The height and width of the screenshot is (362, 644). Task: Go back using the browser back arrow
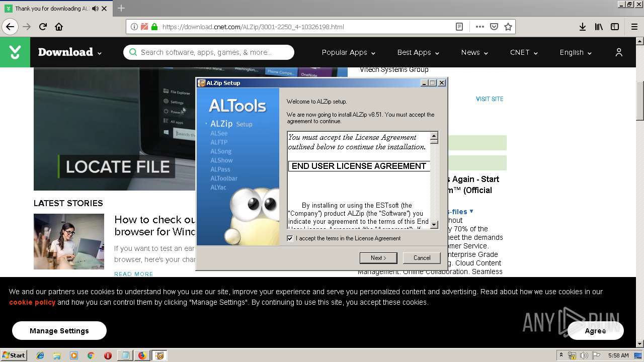(x=10, y=27)
